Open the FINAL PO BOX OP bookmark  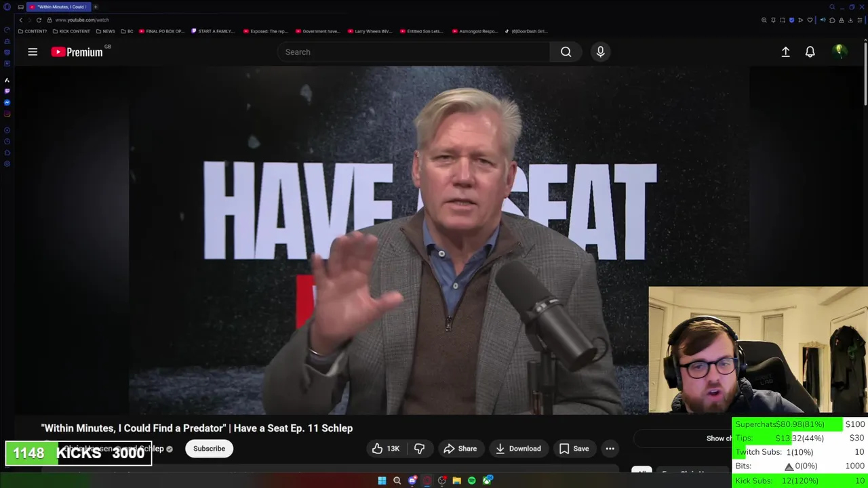(x=161, y=31)
